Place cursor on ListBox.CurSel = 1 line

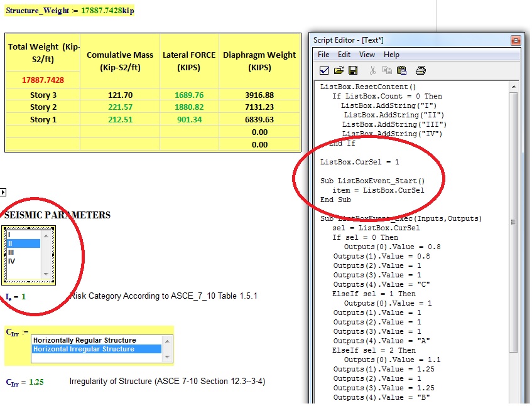pos(359,162)
